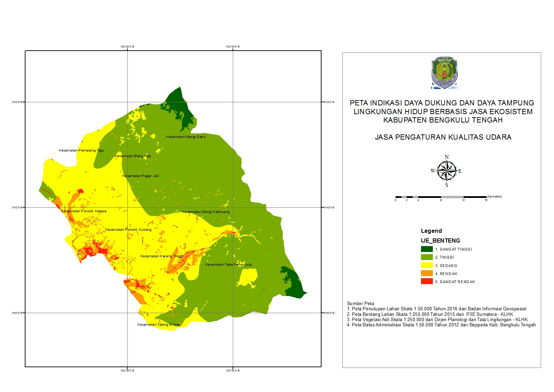Select the Peta Batas Administrasi source line
The width and height of the screenshot is (554, 392).
(x=441, y=325)
